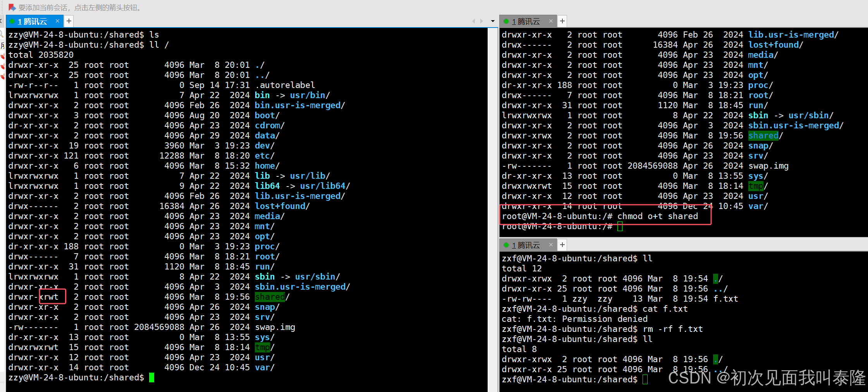Click '.autorelabel' file name in left terminal
The image size is (868, 392).
coord(285,85)
